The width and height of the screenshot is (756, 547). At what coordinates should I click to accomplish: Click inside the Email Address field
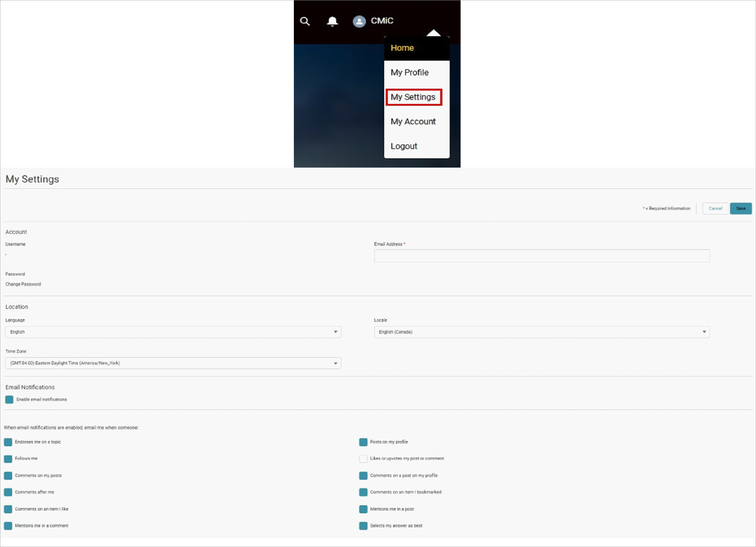541,256
